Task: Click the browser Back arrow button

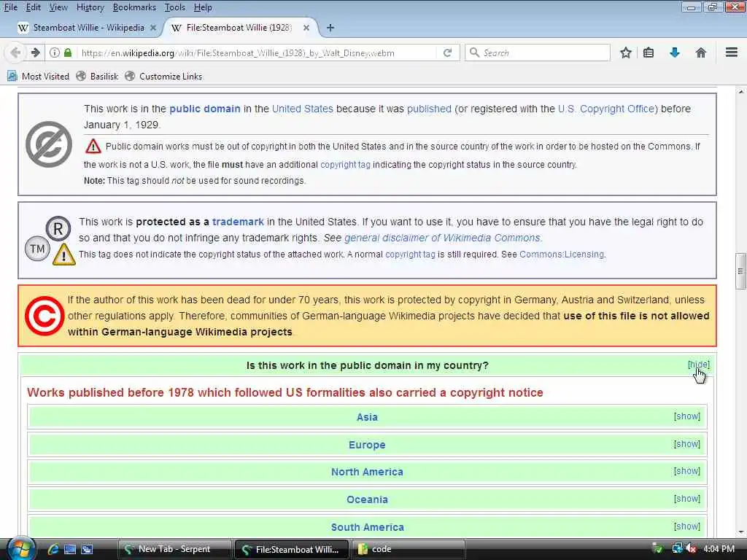Action: [15, 52]
